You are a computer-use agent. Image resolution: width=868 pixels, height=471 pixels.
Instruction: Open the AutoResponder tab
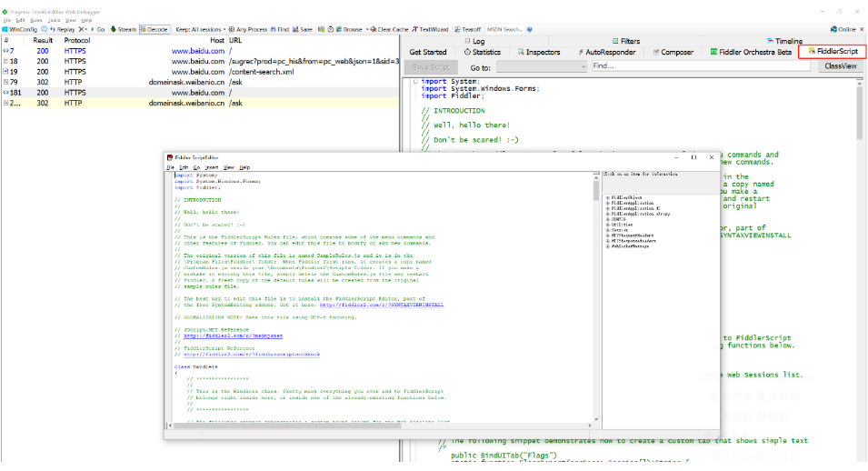pos(607,52)
